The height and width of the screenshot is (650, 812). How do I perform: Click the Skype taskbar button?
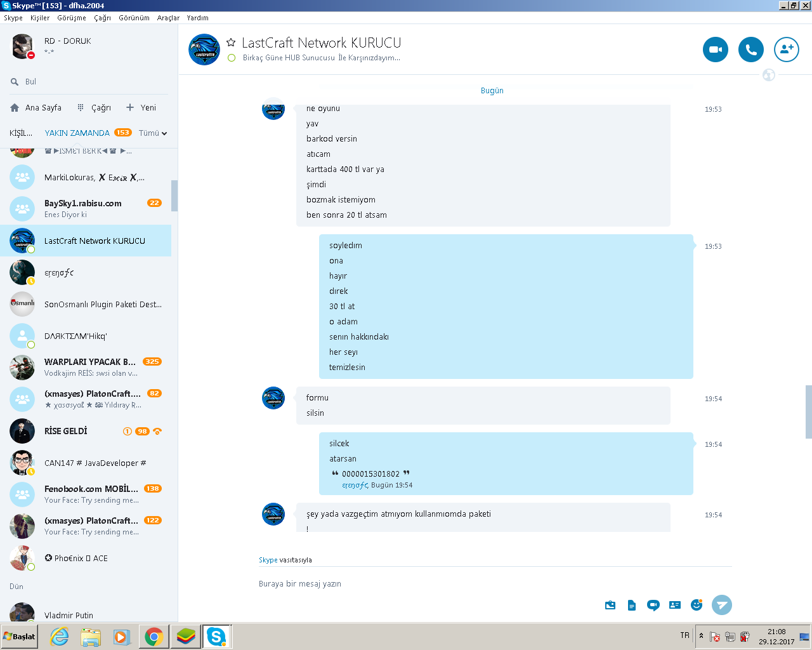[217, 637]
